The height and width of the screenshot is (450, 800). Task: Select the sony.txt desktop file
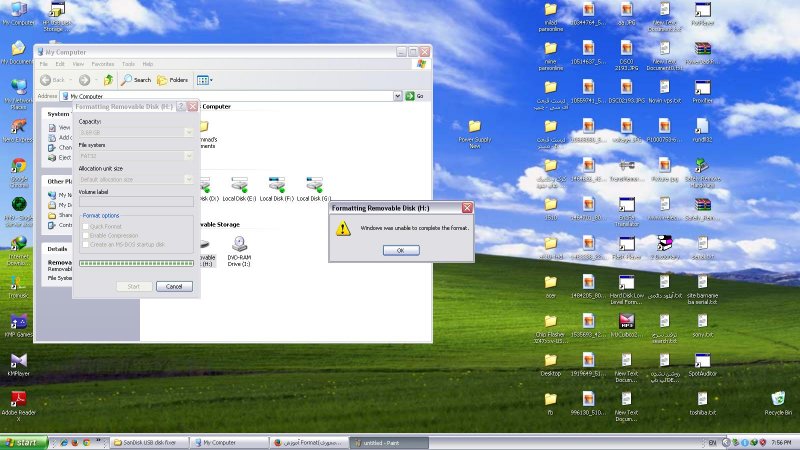tap(703, 326)
